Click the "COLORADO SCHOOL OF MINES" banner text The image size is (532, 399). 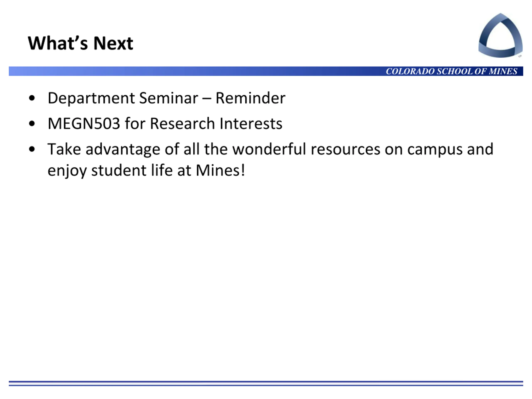(451, 71)
